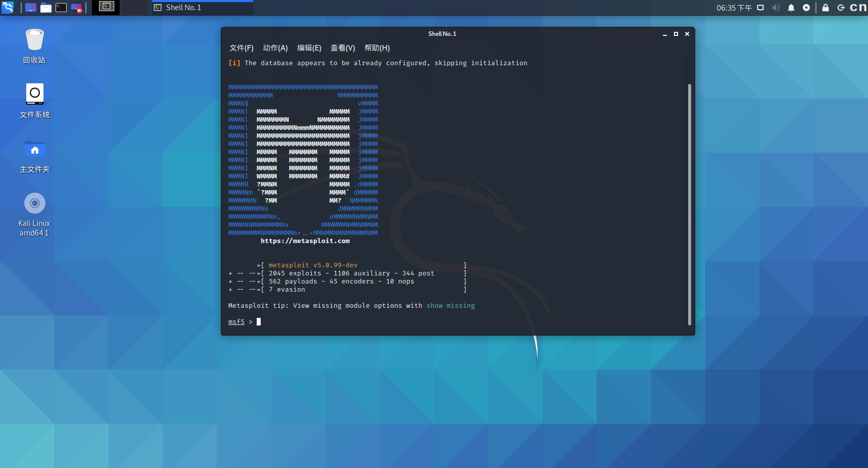
Task: Open the Kali dragon applications menu
Action: tap(8, 8)
